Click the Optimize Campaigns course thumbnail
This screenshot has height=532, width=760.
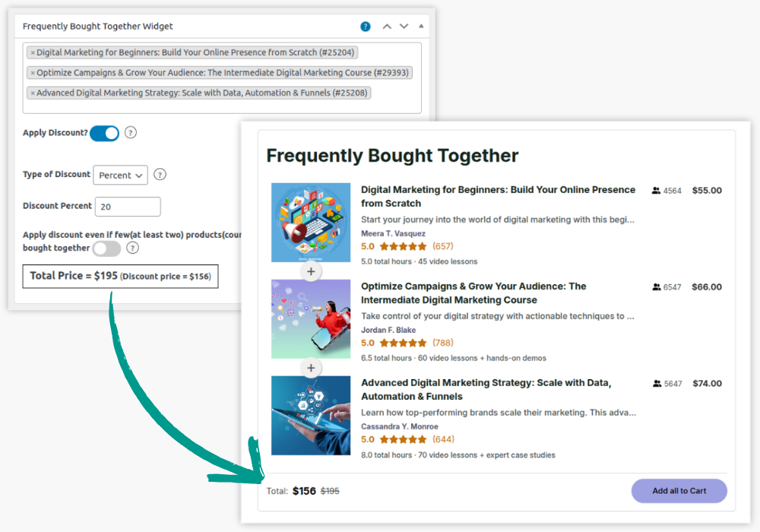(x=311, y=319)
